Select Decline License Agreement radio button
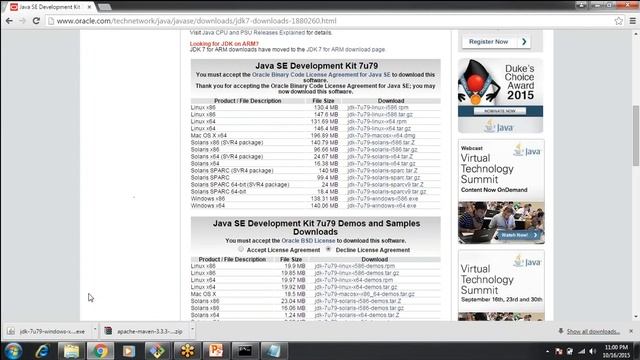Viewport: 640px width, 360px height. tap(329, 249)
